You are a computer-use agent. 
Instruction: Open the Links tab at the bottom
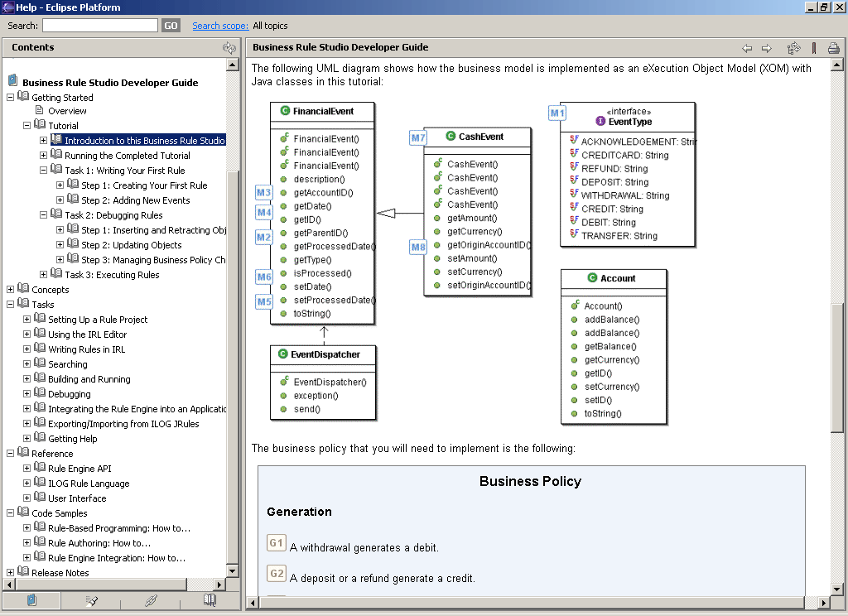pyautogui.click(x=151, y=599)
